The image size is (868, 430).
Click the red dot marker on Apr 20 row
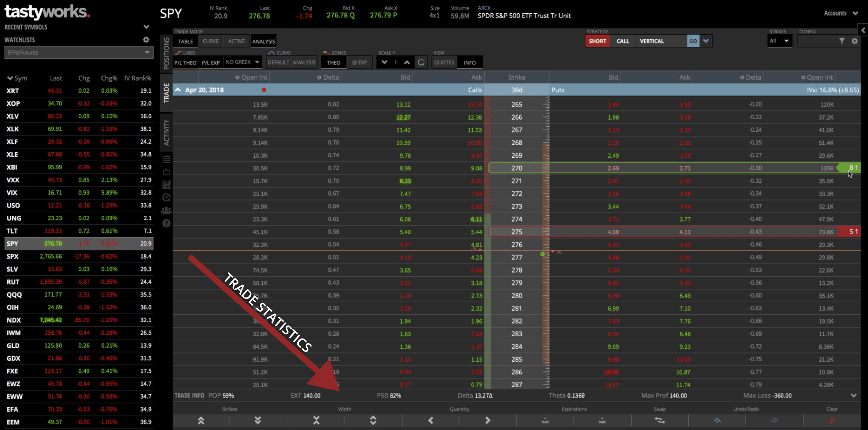pyautogui.click(x=264, y=90)
